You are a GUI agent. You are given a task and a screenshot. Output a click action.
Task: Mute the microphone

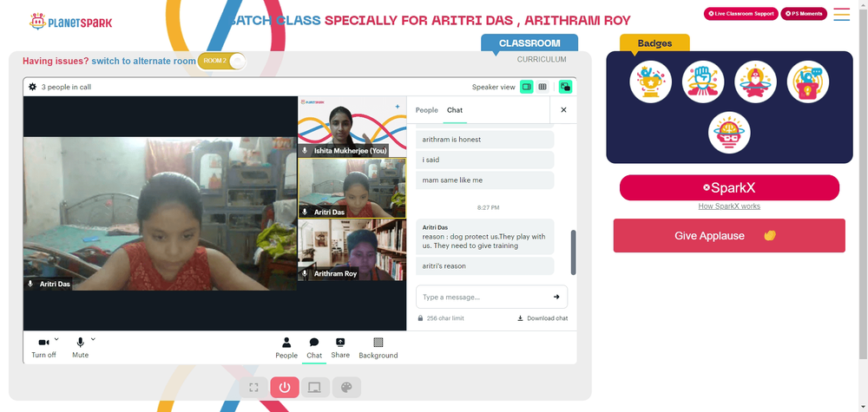[x=80, y=347]
